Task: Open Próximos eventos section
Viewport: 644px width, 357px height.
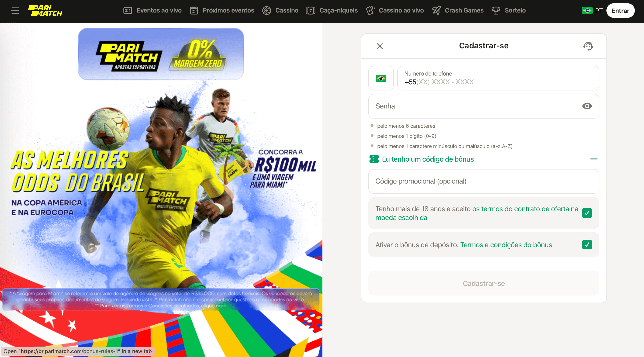Action: [x=222, y=11]
